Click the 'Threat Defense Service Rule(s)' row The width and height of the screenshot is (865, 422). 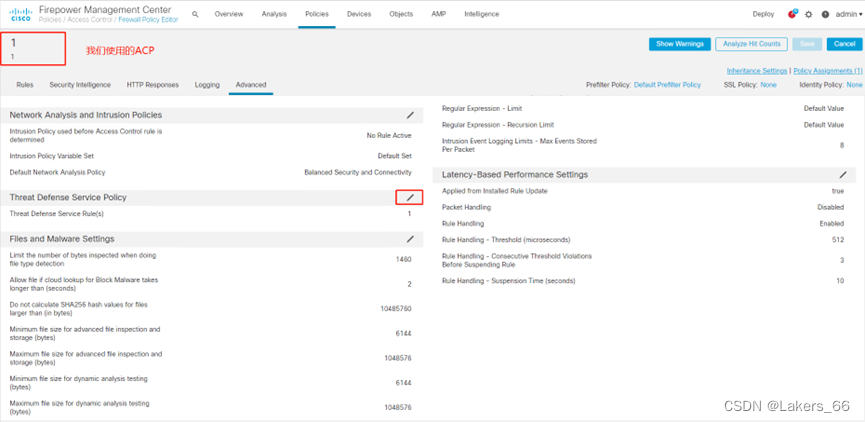[x=211, y=213]
